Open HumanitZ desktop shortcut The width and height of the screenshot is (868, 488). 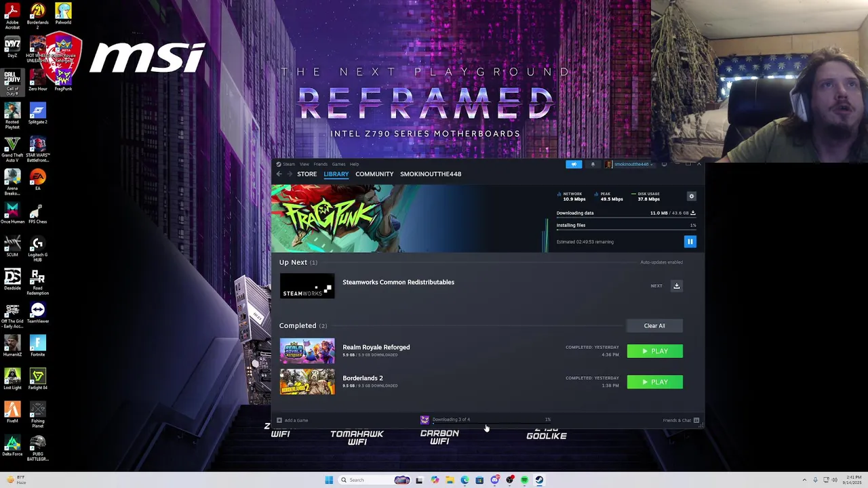point(12,346)
